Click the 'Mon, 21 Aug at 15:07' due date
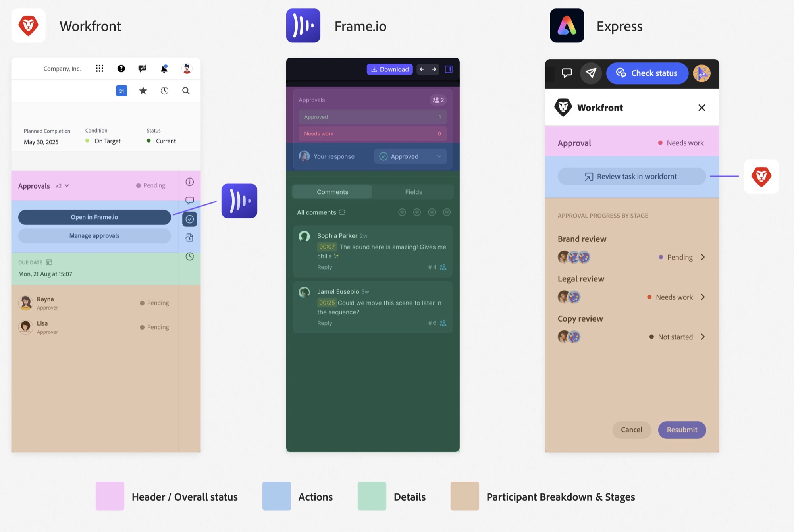The image size is (794, 532). tap(45, 274)
